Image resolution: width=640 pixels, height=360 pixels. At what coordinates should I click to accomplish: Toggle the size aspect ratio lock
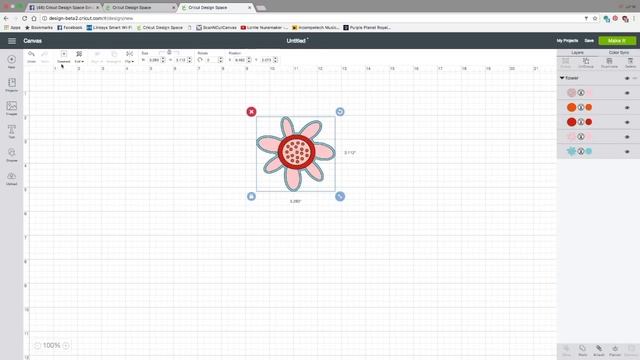(169, 52)
